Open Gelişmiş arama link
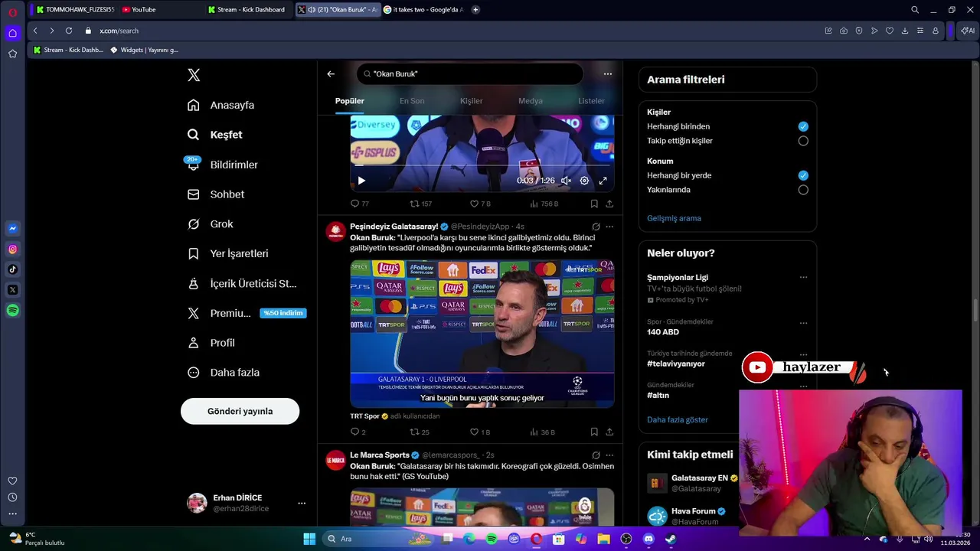The width and height of the screenshot is (980, 551). click(x=674, y=218)
